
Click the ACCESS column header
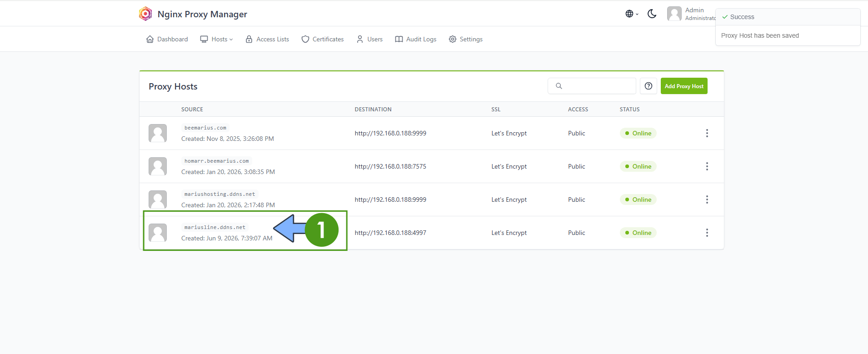(x=578, y=110)
